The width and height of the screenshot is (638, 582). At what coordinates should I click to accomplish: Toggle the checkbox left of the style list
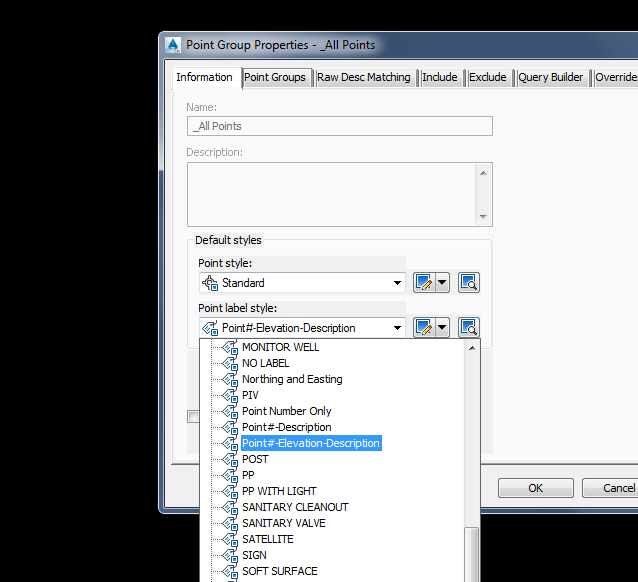(193, 416)
